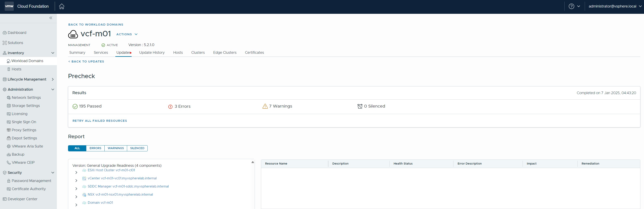Open VMware CEIP phone icon
This screenshot has width=644, height=209.
click(x=9, y=163)
